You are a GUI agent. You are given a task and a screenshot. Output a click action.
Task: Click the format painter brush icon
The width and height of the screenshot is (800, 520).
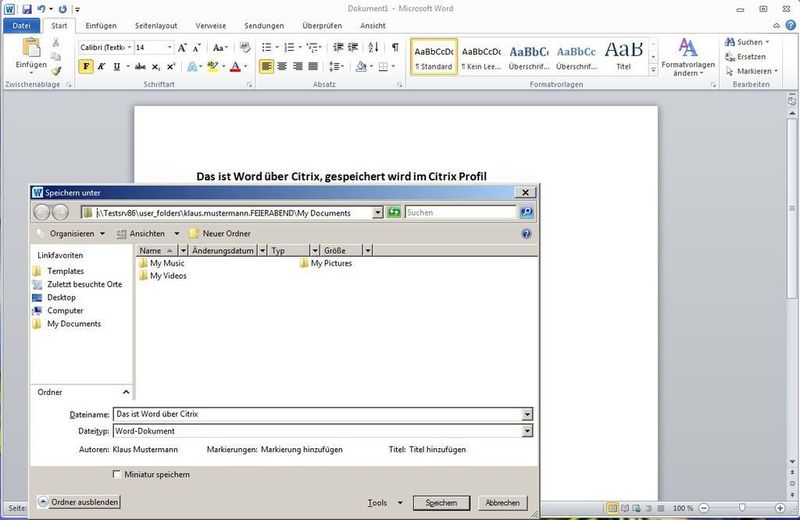[x=56, y=71]
